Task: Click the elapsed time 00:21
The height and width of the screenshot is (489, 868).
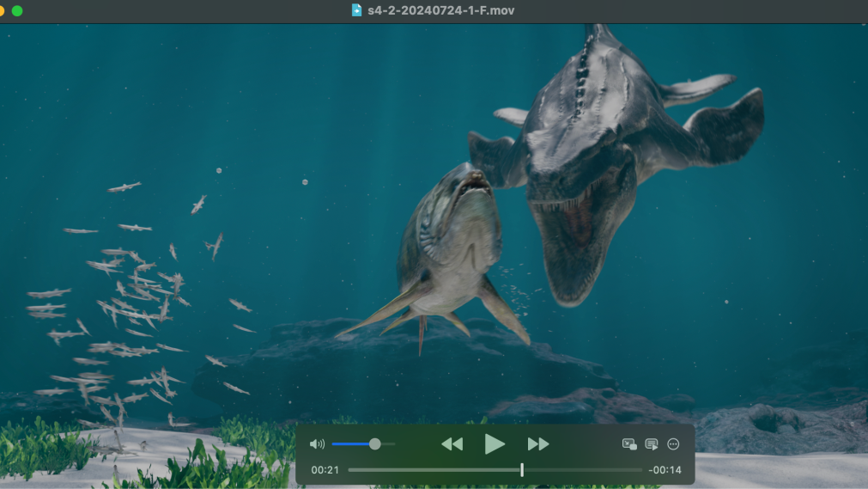Action: point(325,470)
